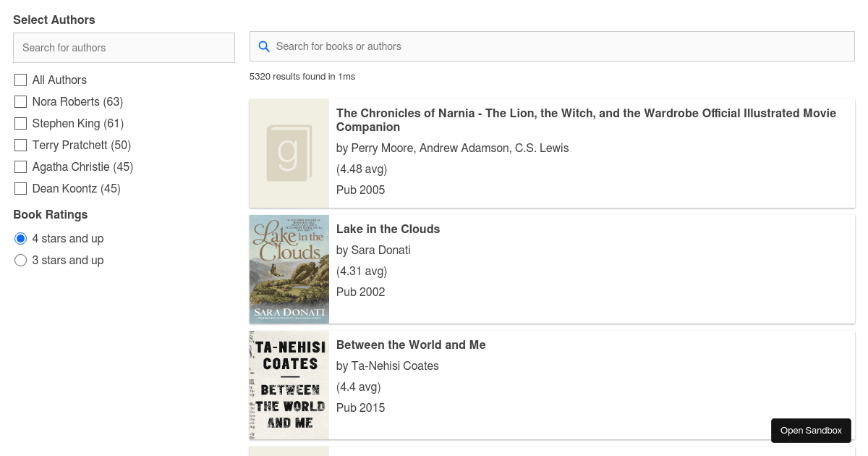Open the Chronicles of Narnia book title

coord(586,120)
